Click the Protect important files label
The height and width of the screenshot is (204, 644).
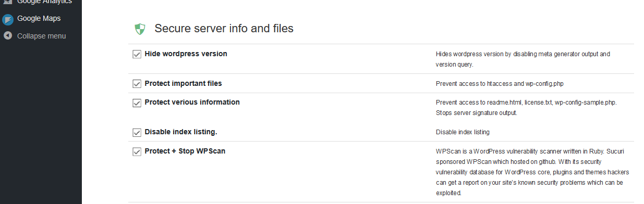point(183,83)
